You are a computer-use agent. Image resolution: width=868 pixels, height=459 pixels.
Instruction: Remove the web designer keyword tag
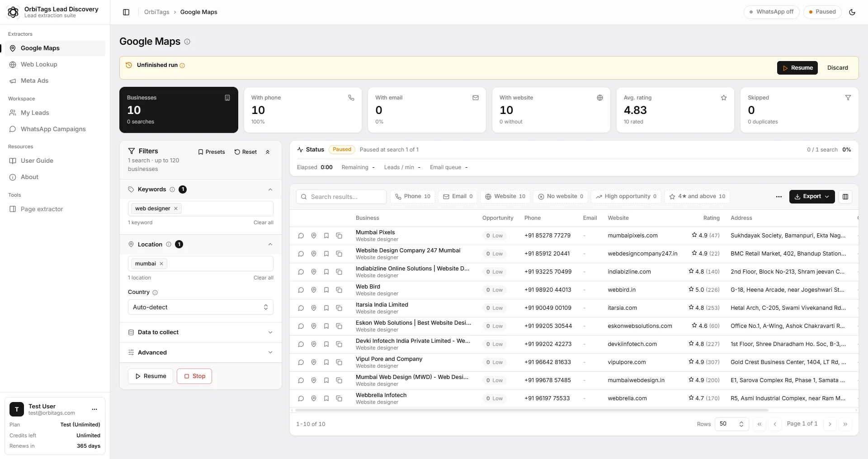[x=176, y=208]
